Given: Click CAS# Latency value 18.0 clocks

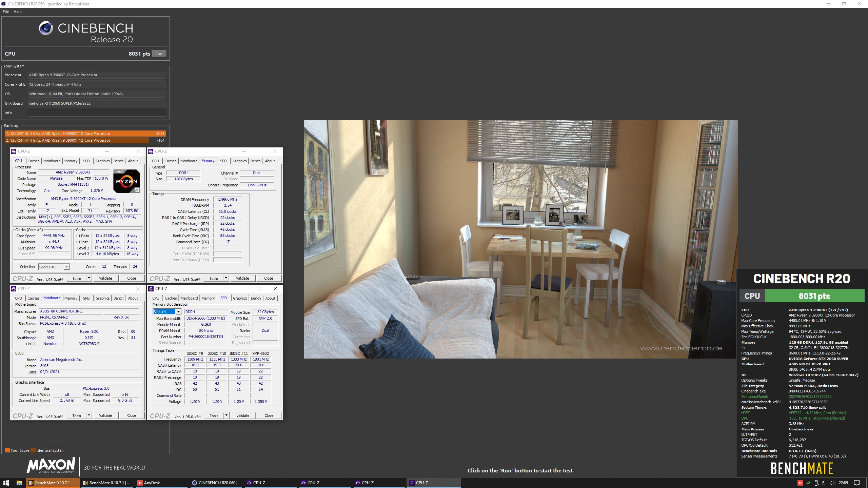Looking at the screenshot, I should tap(228, 211).
